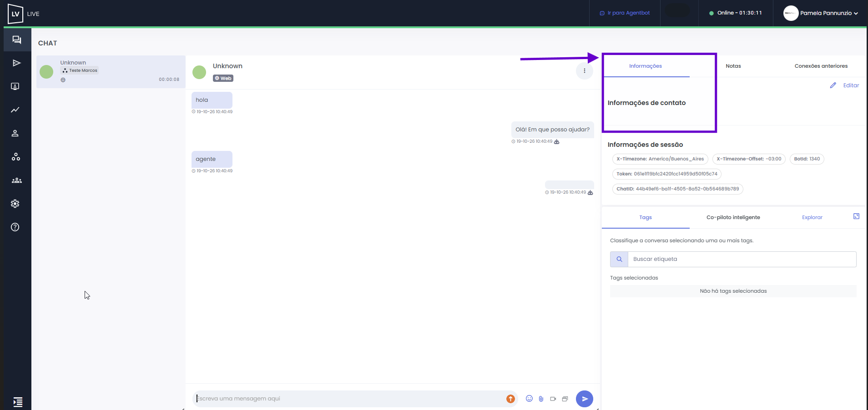Click the single person icon in sidebar

tap(15, 133)
